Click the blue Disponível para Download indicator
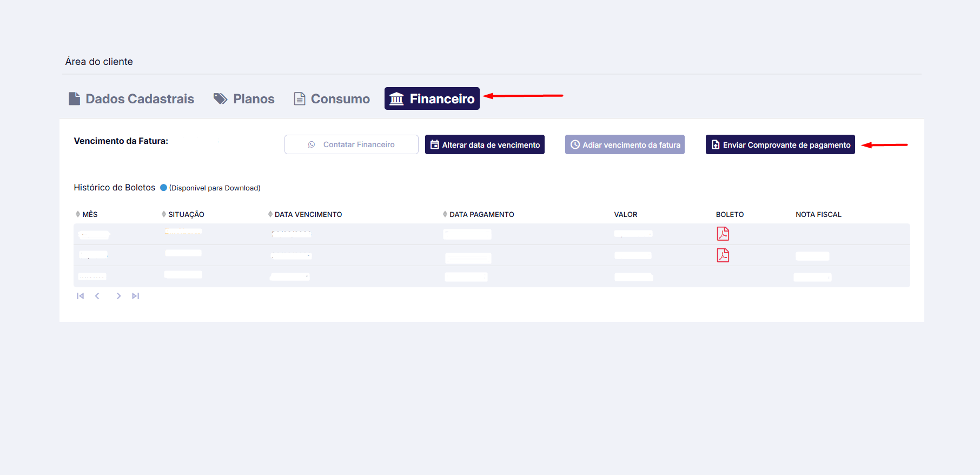Screen dimensions: 980x475 click(163, 188)
